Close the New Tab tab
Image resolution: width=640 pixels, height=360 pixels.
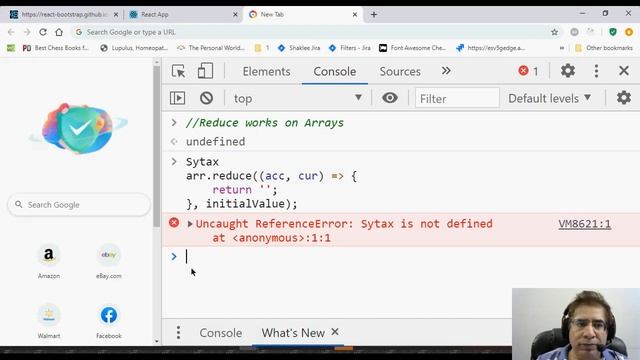click(x=355, y=14)
